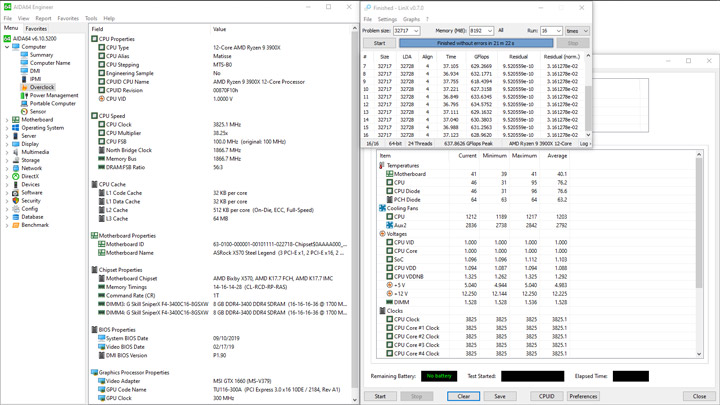Open AIDA64 Tools menu
This screenshot has height=405, width=720.
coord(91,18)
